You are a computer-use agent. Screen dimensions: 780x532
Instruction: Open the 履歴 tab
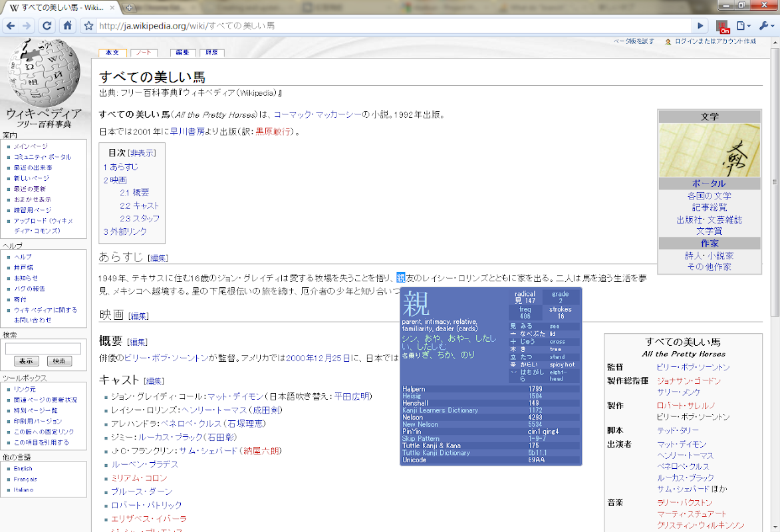[x=211, y=52]
